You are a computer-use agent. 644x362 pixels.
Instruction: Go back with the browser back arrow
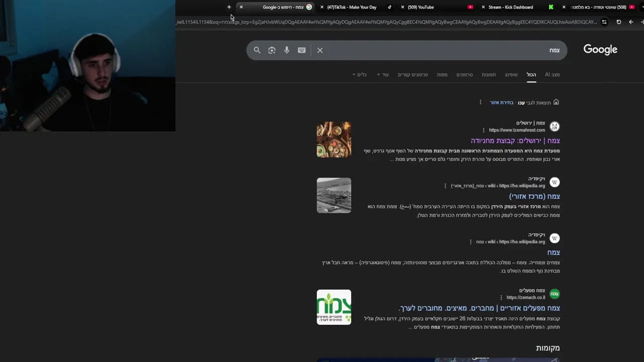[x=631, y=22]
